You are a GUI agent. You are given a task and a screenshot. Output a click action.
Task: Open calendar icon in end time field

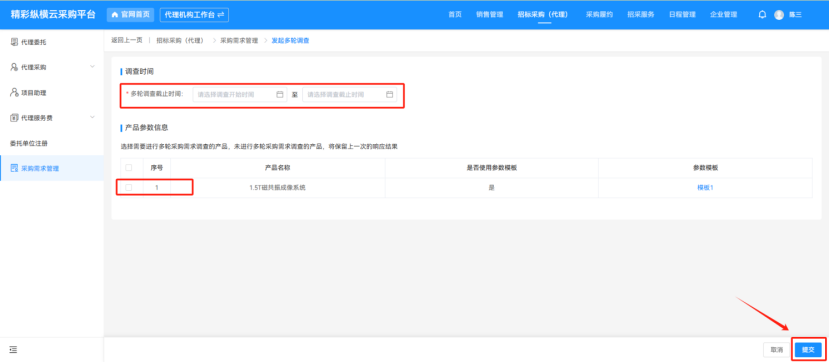(389, 95)
